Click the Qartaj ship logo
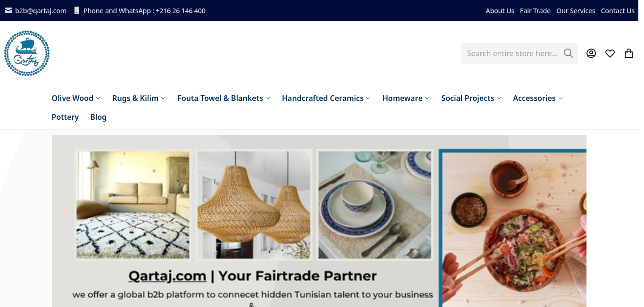Viewport: 644px width, 307px height. 27,53
